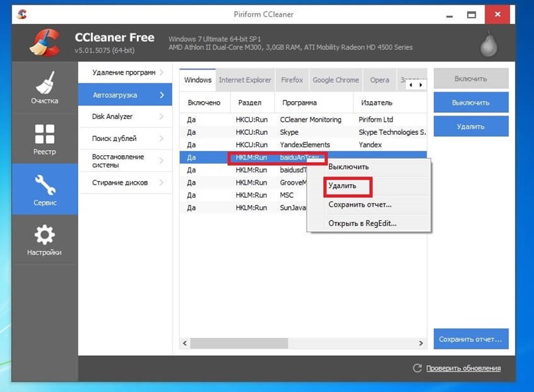Sort by Включено column header

tap(204, 103)
